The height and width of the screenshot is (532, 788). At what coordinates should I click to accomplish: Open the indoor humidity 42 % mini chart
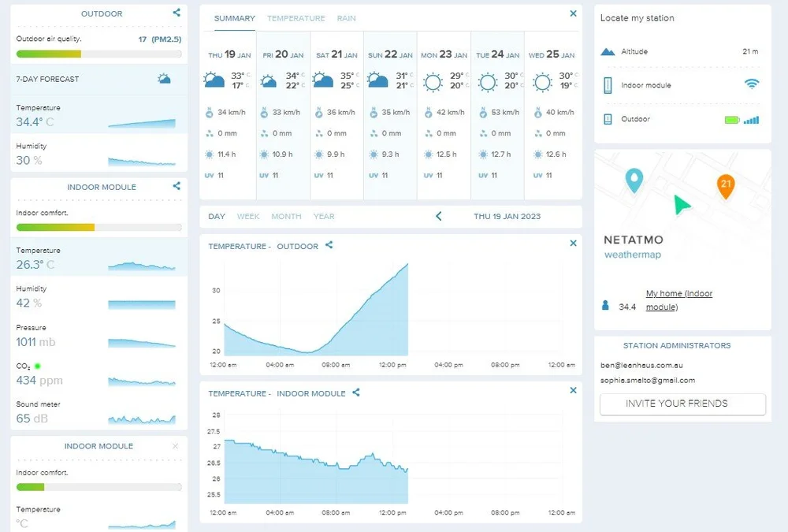[142, 304]
